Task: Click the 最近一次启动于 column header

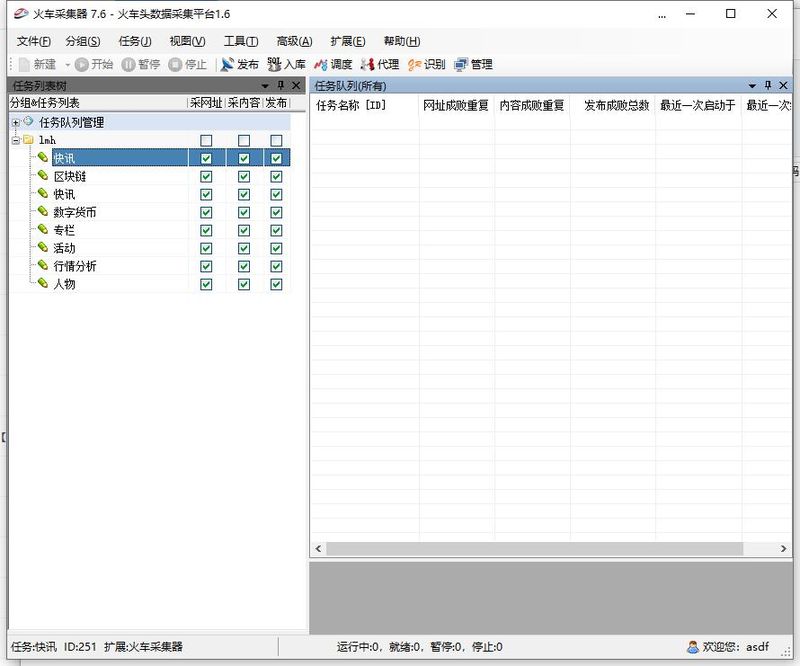Action: pyautogui.click(x=698, y=105)
